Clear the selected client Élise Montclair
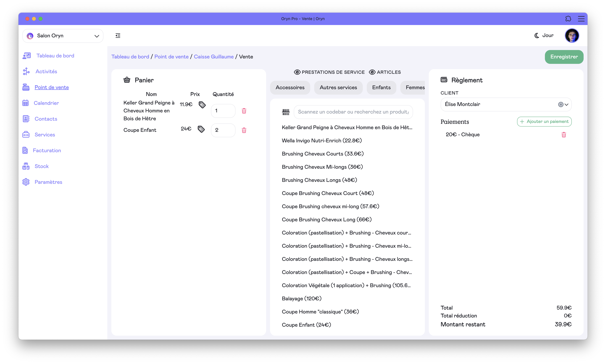This screenshot has width=606, height=364. click(x=561, y=104)
